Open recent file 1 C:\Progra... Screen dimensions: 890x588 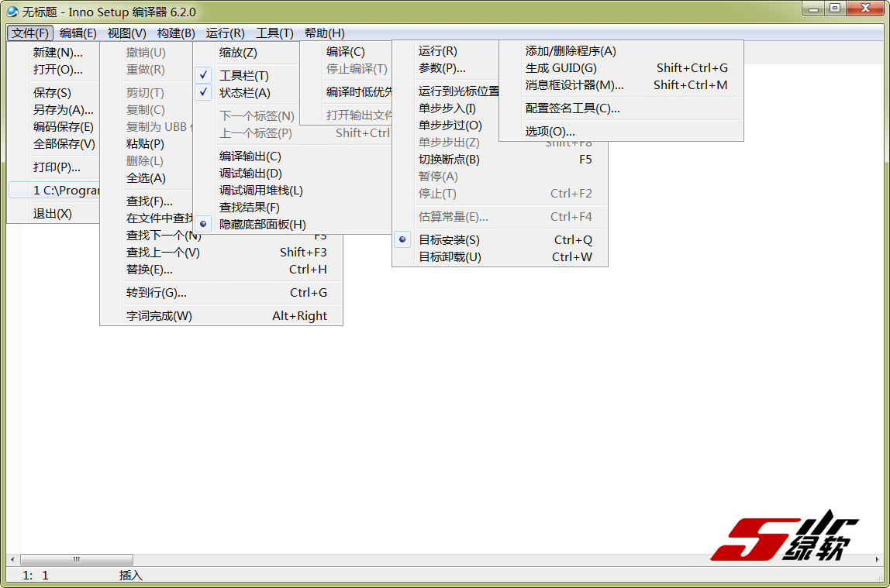(54, 190)
